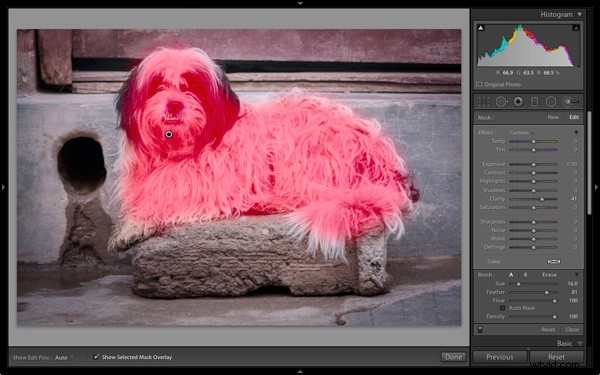The width and height of the screenshot is (600, 375).
Task: Adjust the Highlights slider handle
Action: pos(533,181)
